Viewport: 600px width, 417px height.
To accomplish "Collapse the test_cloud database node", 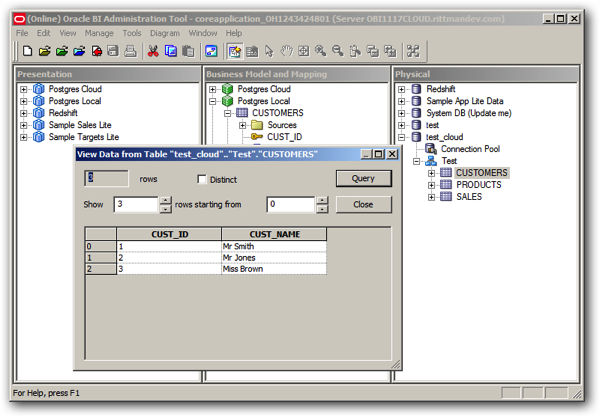I will click(401, 137).
